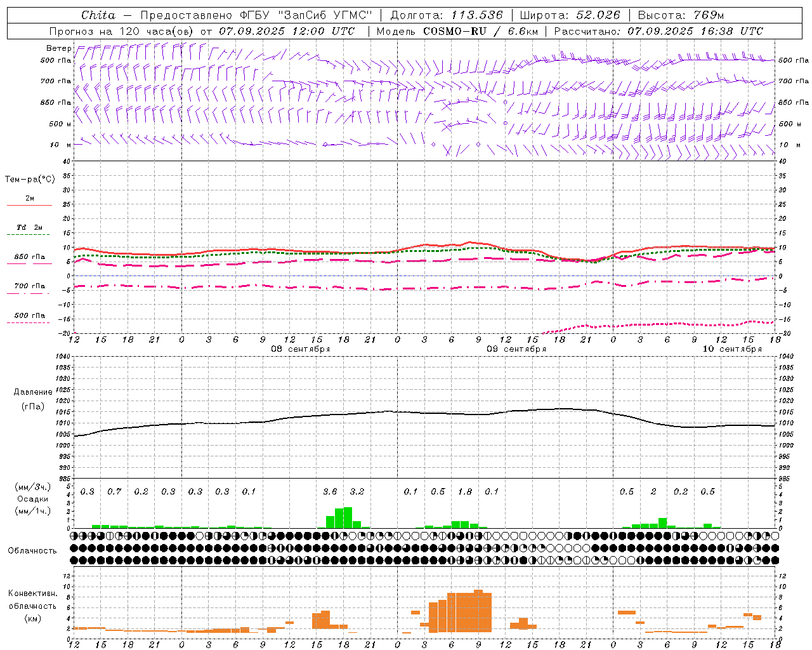
Task: Click the "(мм/3ч.)" precipitation unit label
Action: [33, 487]
